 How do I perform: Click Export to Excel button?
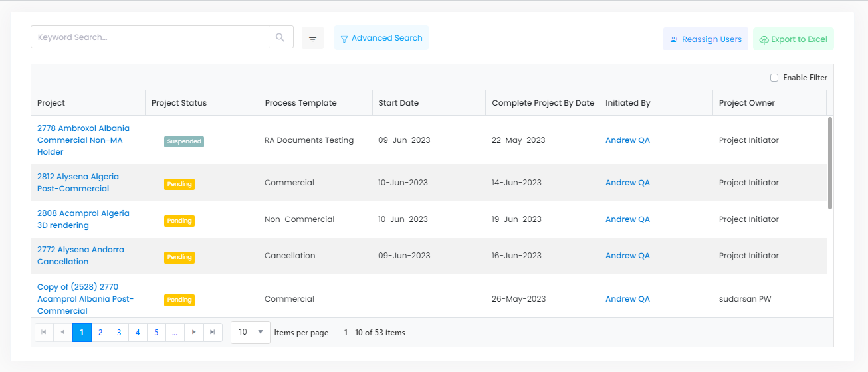[793, 39]
